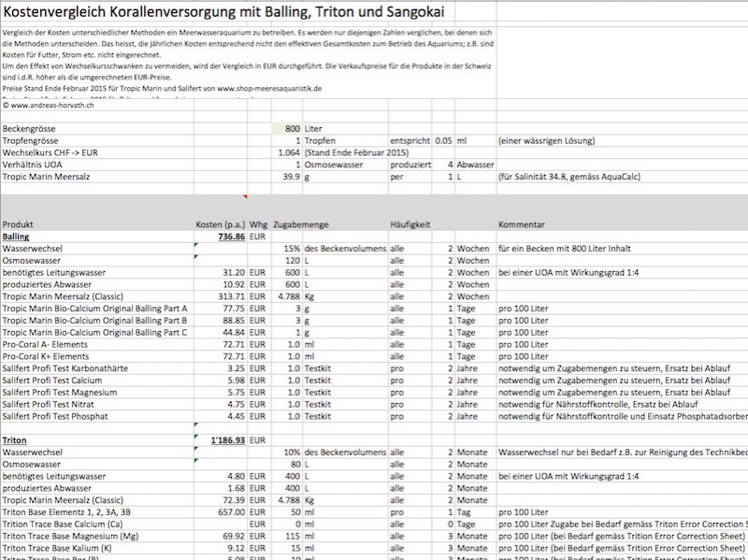Click the '88.85' cost for Balling Part B
The width and height of the screenshot is (748, 560).
point(234,321)
